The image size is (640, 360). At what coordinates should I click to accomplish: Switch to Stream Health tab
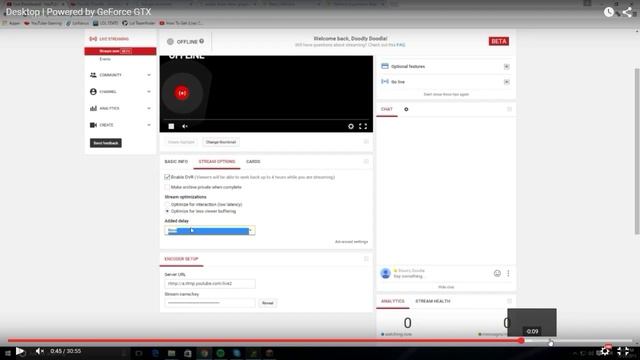pos(433,301)
